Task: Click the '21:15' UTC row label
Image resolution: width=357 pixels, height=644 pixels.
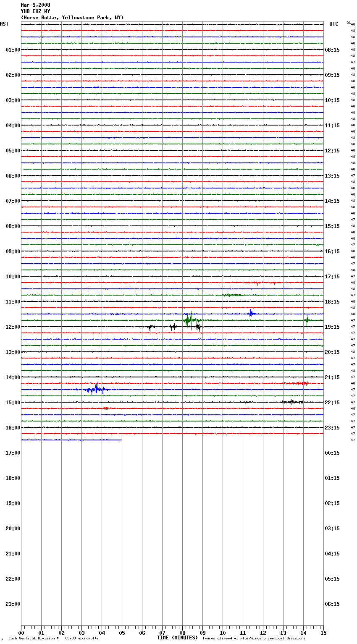Action: click(332, 377)
